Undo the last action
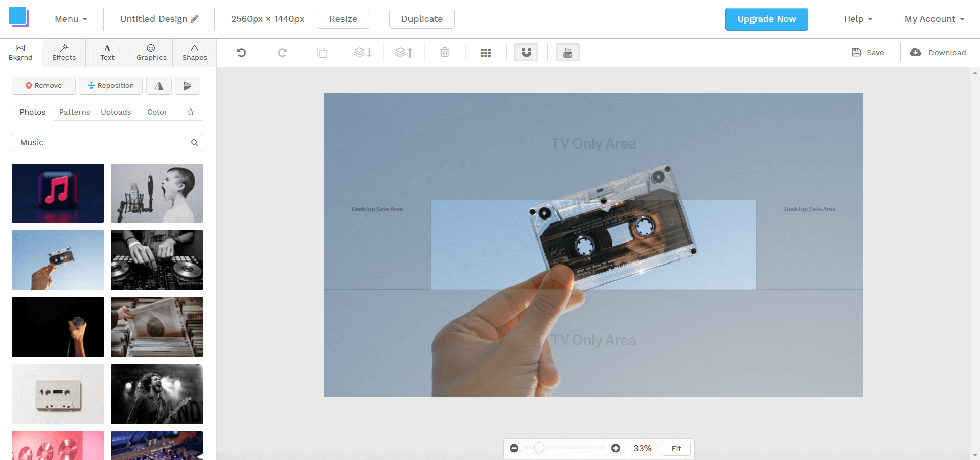The image size is (980, 460). tap(241, 52)
